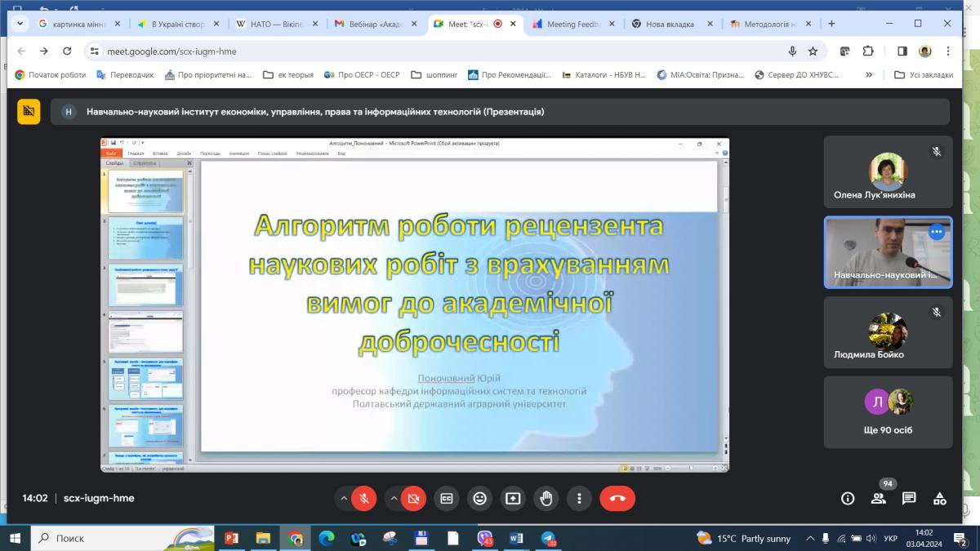Image resolution: width=980 pixels, height=551 pixels.
Task: Expand the hidden bookmarks overflow chevron
Action: click(x=869, y=74)
